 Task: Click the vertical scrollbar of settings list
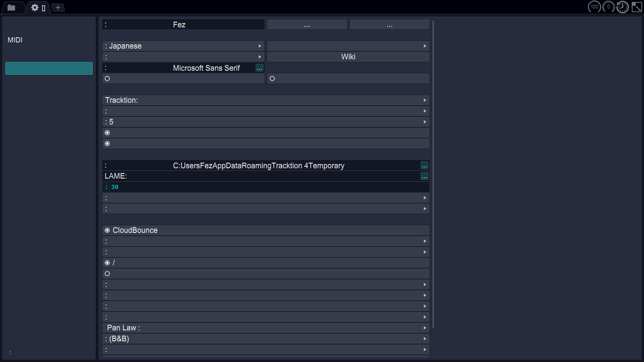click(433, 174)
